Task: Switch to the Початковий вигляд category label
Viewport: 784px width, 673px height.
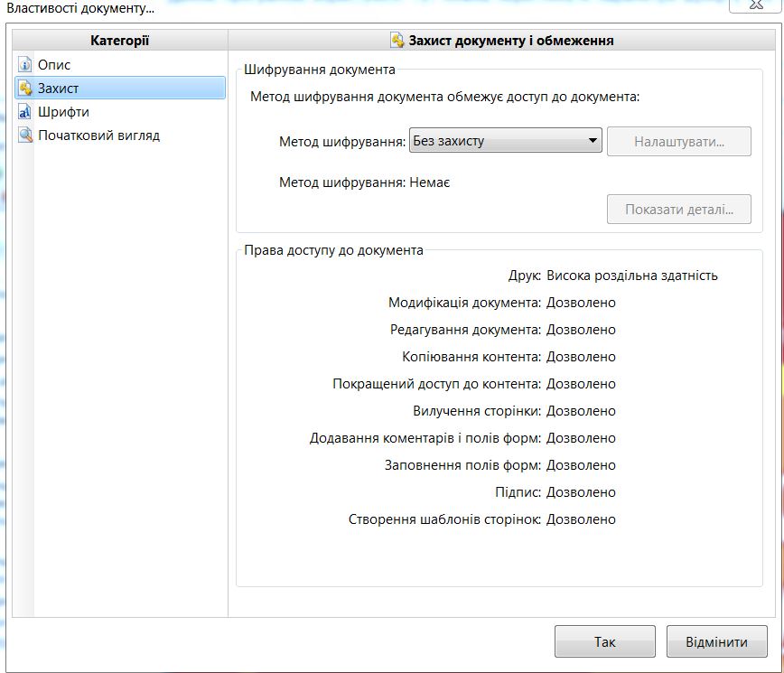Action: click(98, 136)
